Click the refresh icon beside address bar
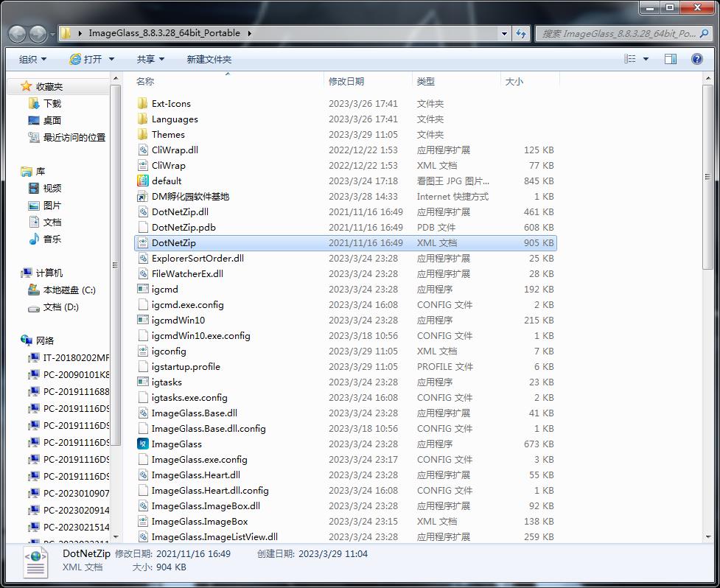 click(x=521, y=33)
